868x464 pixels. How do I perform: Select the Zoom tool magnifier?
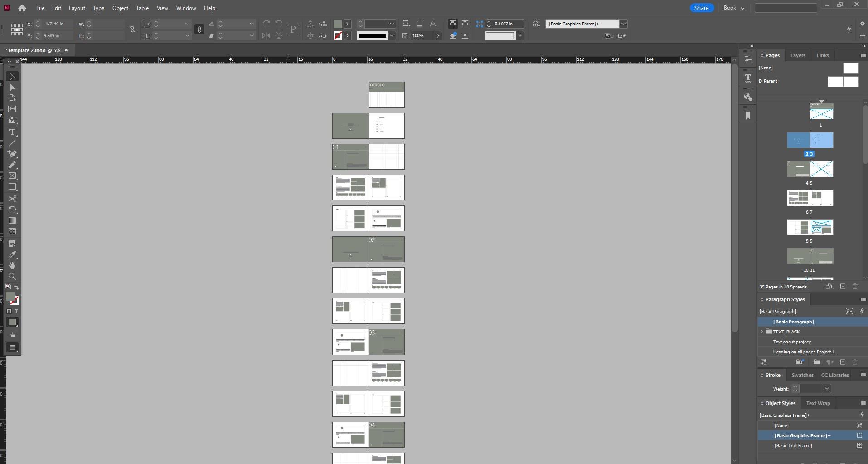12,276
